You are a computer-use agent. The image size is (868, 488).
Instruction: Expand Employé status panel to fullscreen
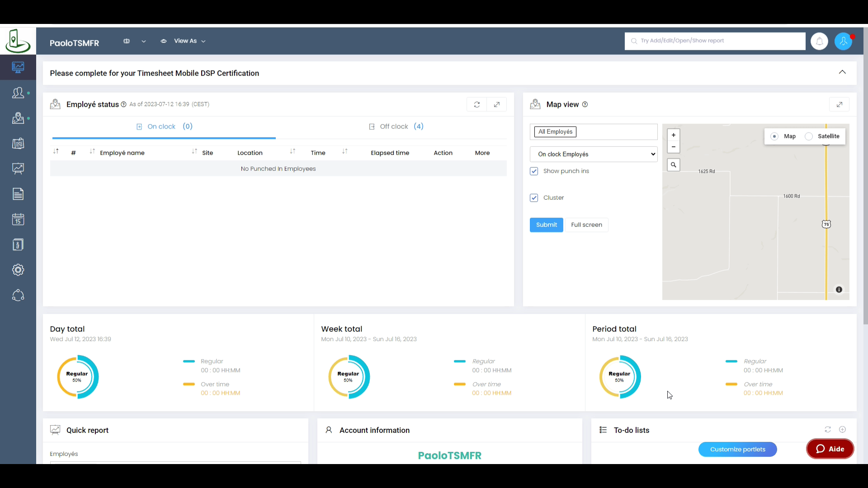coord(497,104)
